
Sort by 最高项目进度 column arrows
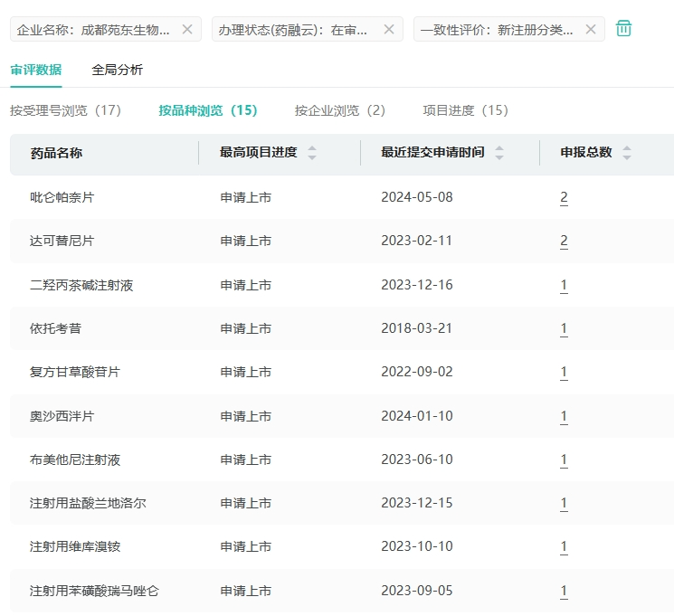pos(312,153)
